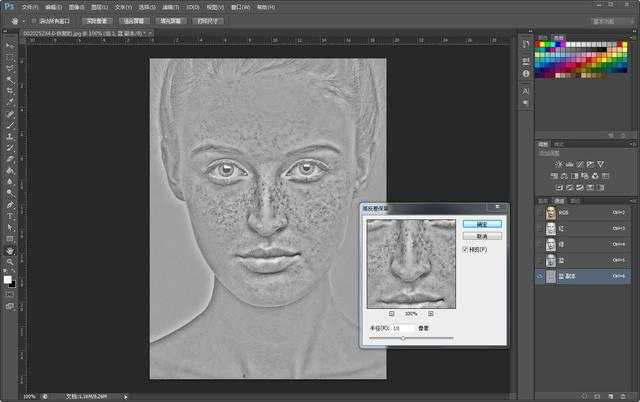
Task: Click the OK (确定) button in dialog
Action: (482, 224)
